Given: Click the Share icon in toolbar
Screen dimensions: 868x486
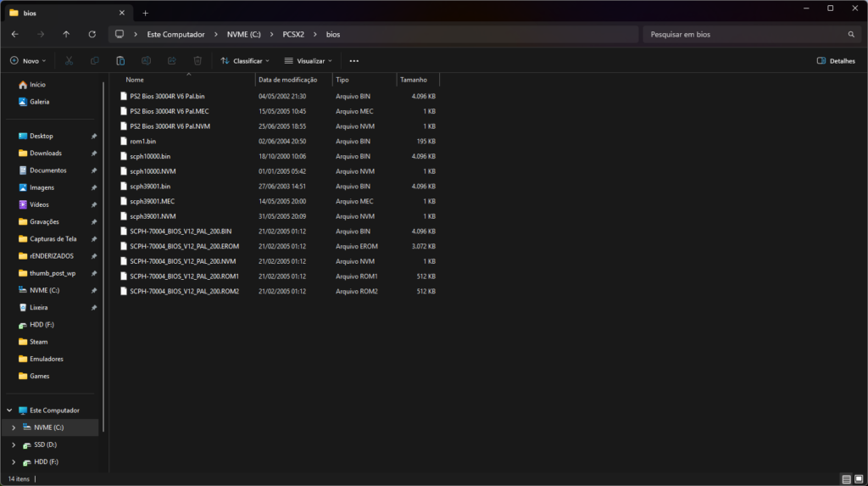Looking at the screenshot, I should [171, 61].
